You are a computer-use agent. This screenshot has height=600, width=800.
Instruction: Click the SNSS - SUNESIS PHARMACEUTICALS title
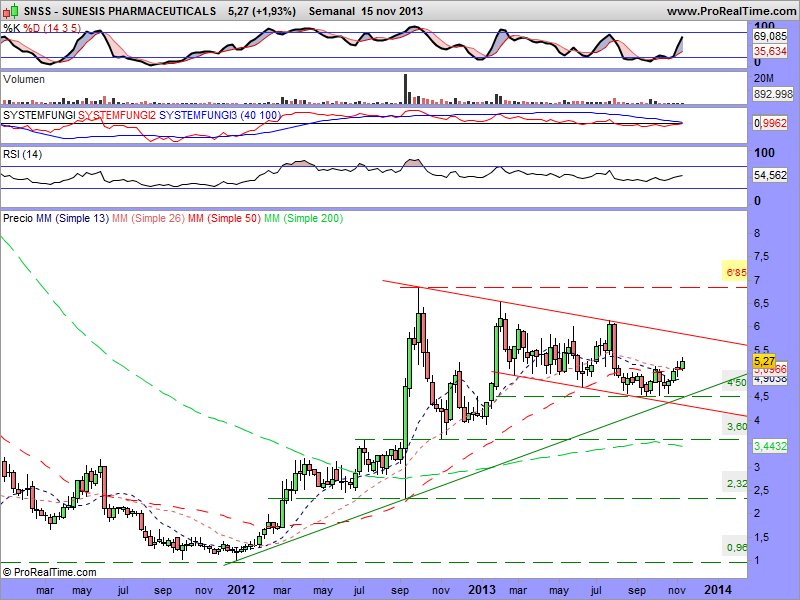coord(119,11)
